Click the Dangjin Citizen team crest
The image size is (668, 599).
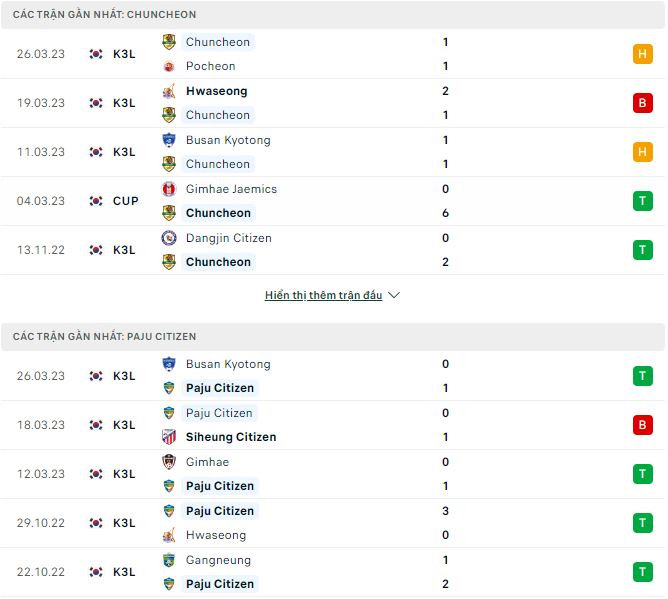coord(169,238)
